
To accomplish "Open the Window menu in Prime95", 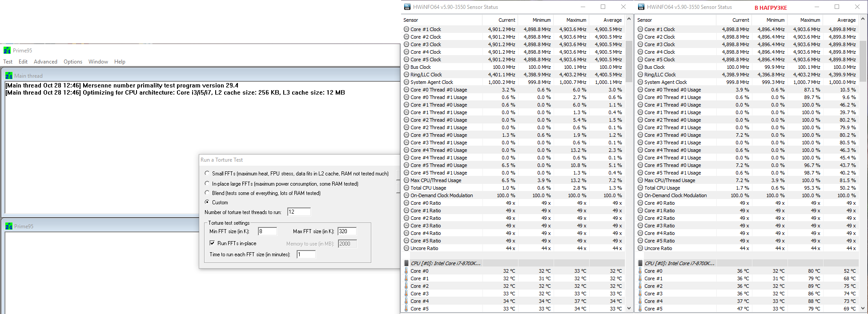I will click(98, 62).
